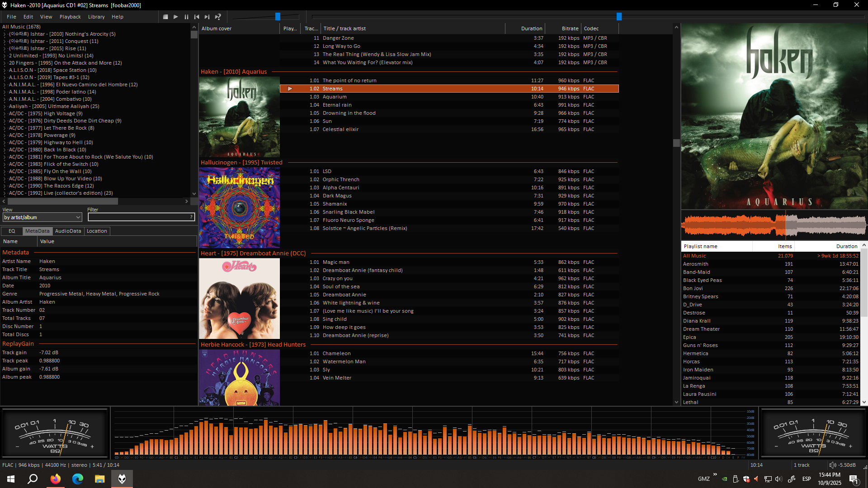Click the Filter text input field
The width and height of the screenshot is (868, 488).
point(138,217)
